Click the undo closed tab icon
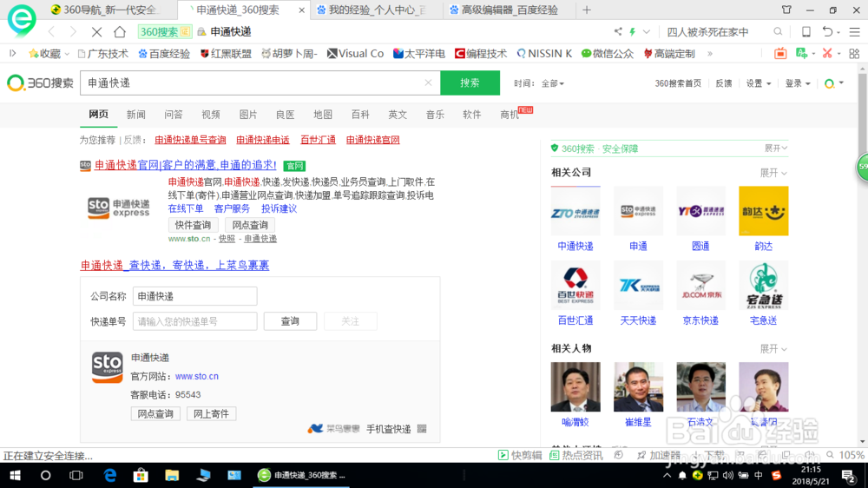Image resolution: width=868 pixels, height=488 pixels. 827,31
